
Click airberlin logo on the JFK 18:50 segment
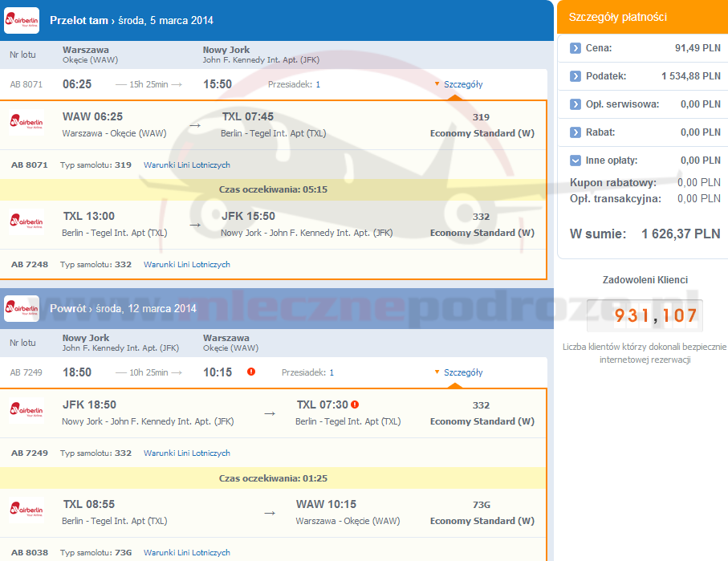[x=26, y=412]
